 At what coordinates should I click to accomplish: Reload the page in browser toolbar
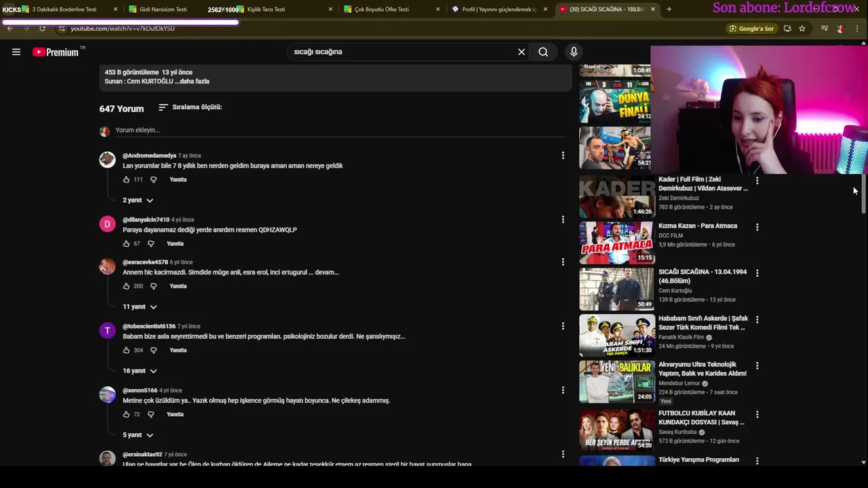[42, 28]
